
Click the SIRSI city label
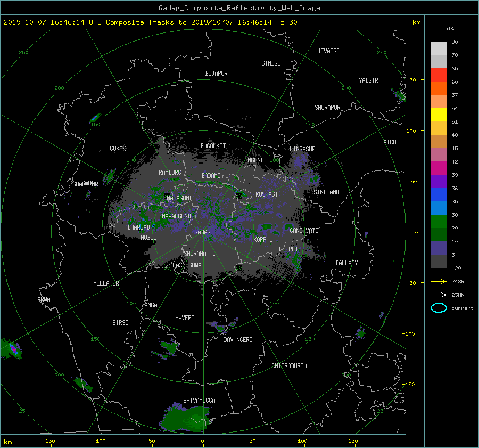[x=120, y=323]
